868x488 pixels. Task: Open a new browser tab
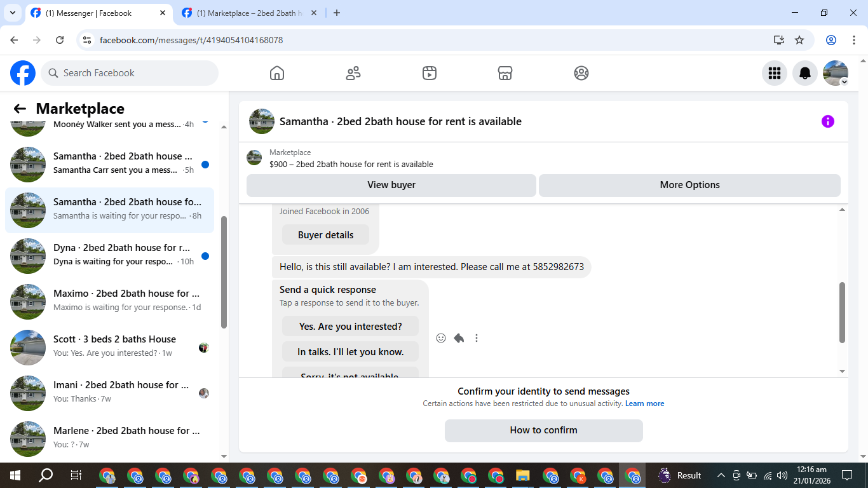tap(337, 13)
